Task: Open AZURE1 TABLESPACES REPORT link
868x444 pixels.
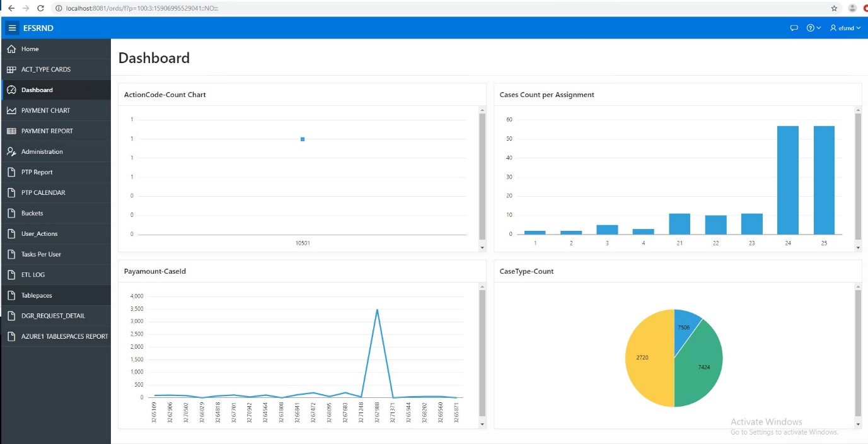Action: click(64, 337)
